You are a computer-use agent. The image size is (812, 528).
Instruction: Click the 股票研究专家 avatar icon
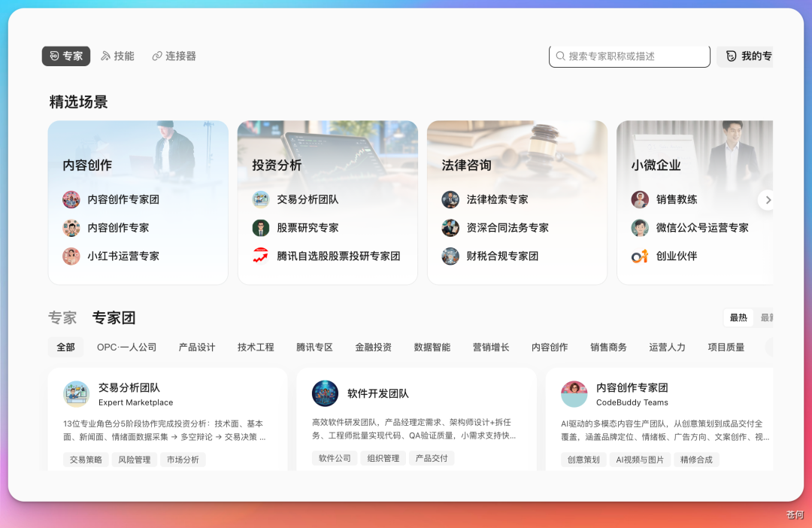pos(261,228)
